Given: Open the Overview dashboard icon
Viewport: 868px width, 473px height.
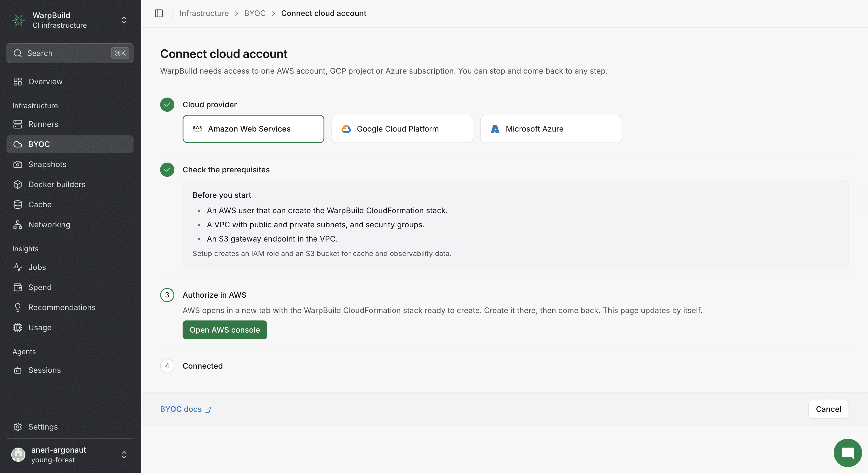Looking at the screenshot, I should [x=17, y=82].
